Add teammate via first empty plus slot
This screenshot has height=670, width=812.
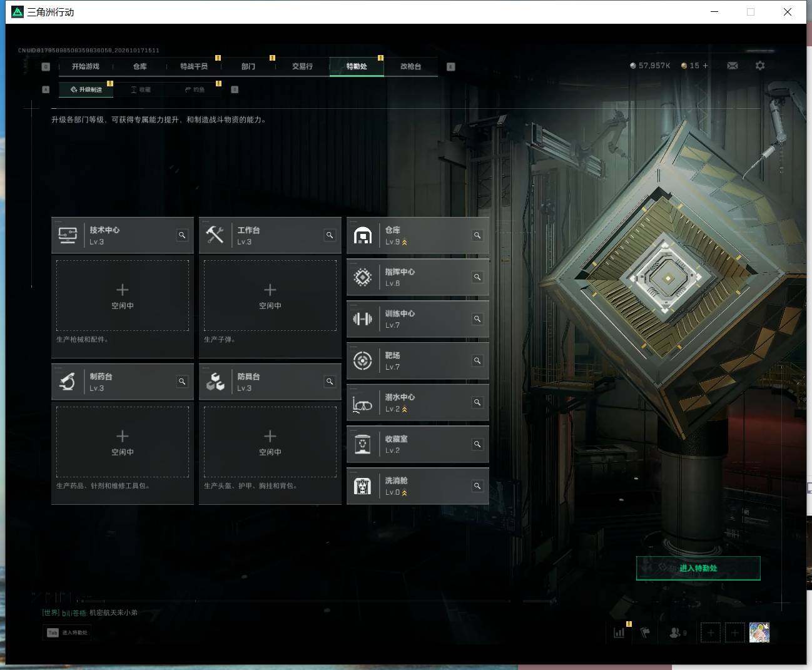pyautogui.click(x=711, y=632)
